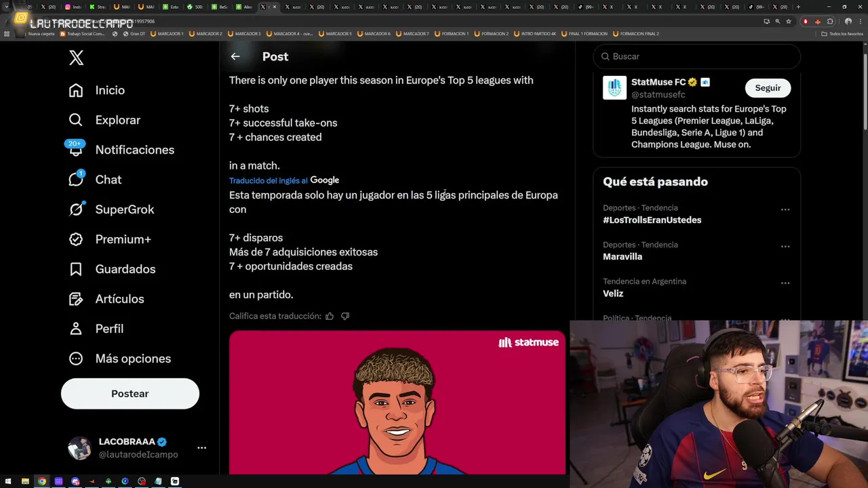Open the FORMACION FINAL 2 bookmark
Viewport: 868px width, 488px height.
pyautogui.click(x=635, y=33)
